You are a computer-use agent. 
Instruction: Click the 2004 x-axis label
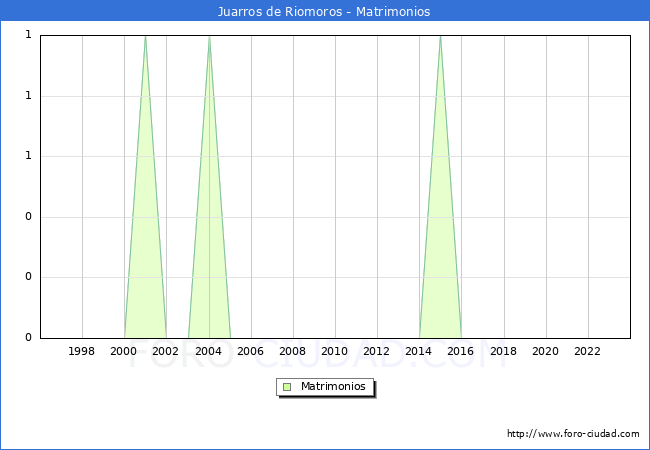point(209,351)
